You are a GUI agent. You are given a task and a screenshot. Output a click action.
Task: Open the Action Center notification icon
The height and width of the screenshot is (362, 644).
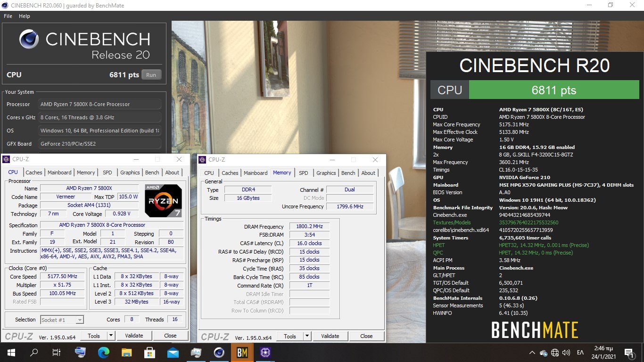pyautogui.click(x=628, y=352)
